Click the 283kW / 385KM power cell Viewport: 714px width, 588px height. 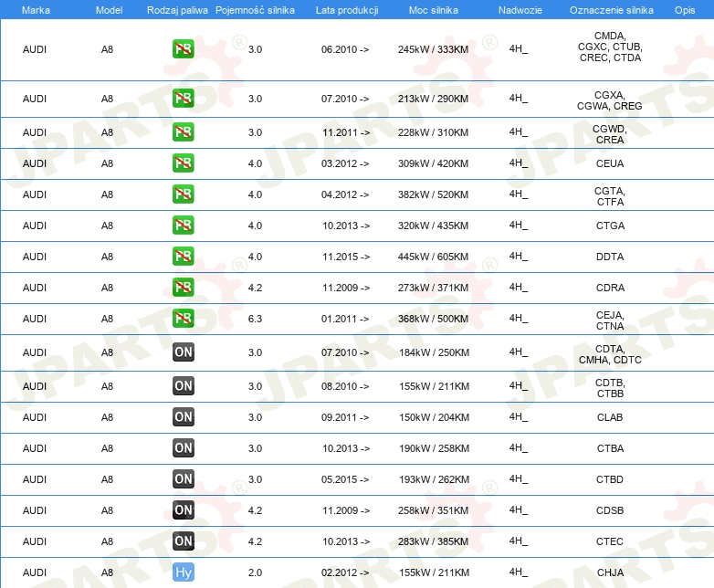tap(433, 541)
